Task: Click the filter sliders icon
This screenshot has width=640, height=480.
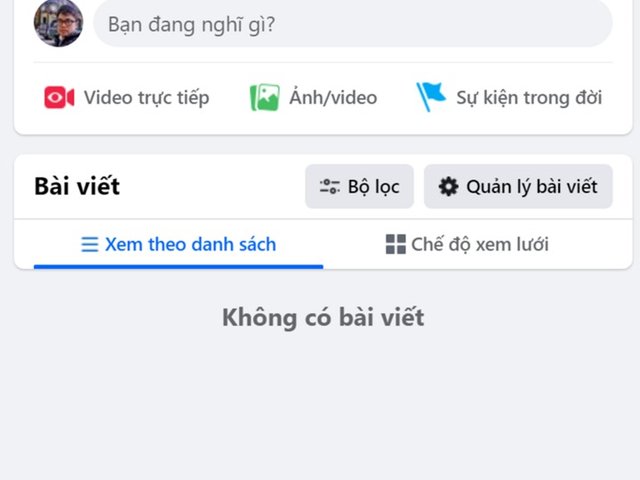Action: pyautogui.click(x=329, y=187)
